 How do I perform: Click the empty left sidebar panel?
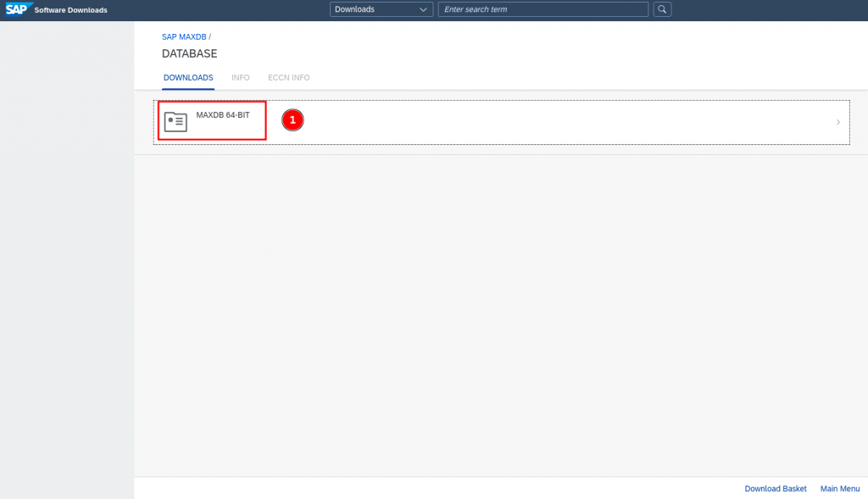pyautogui.click(x=66, y=254)
